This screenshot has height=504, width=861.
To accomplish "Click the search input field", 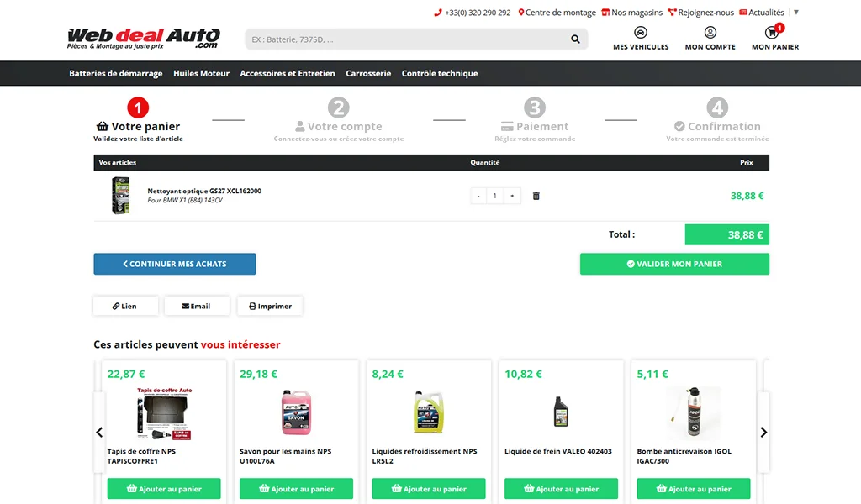I will click(x=404, y=39).
